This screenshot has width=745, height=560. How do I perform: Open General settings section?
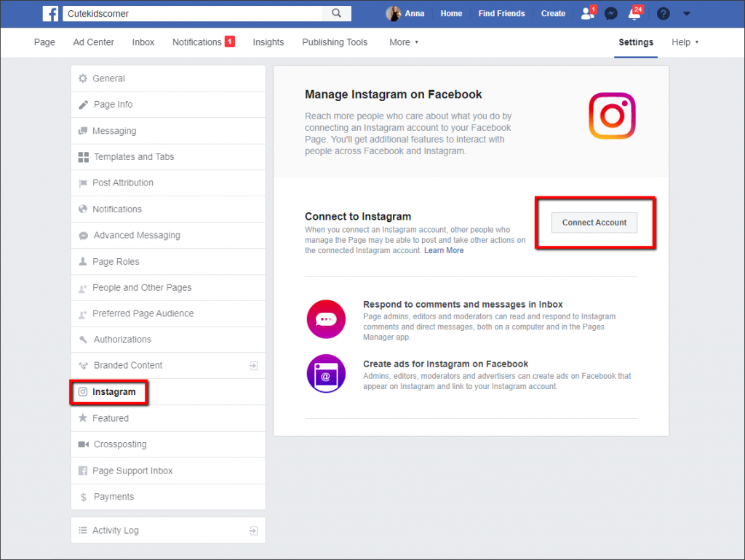click(168, 79)
